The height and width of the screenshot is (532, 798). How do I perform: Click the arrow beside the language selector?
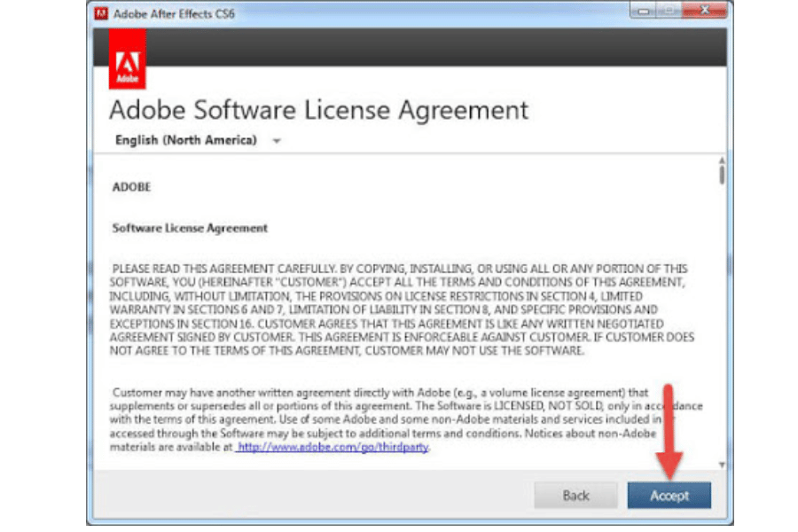277,141
